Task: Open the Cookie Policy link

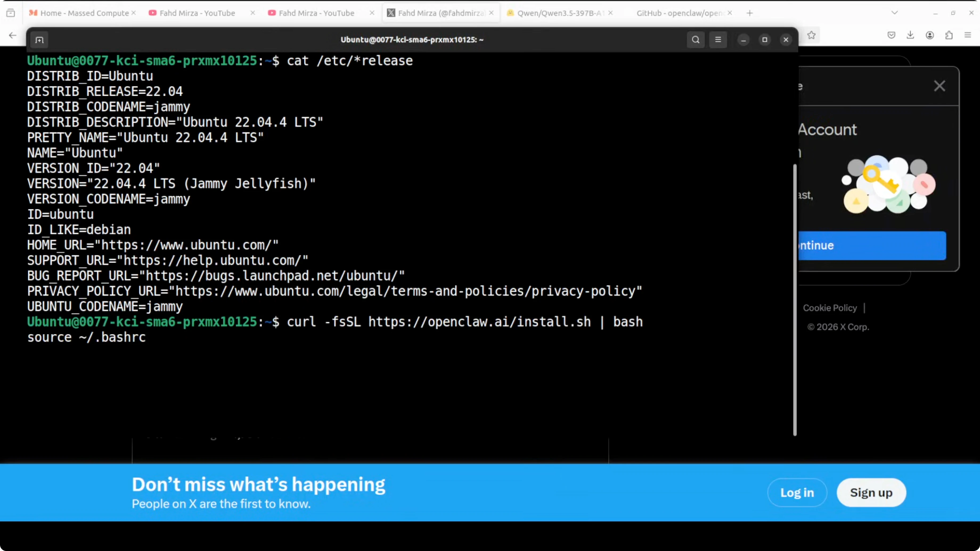Action: [x=830, y=308]
